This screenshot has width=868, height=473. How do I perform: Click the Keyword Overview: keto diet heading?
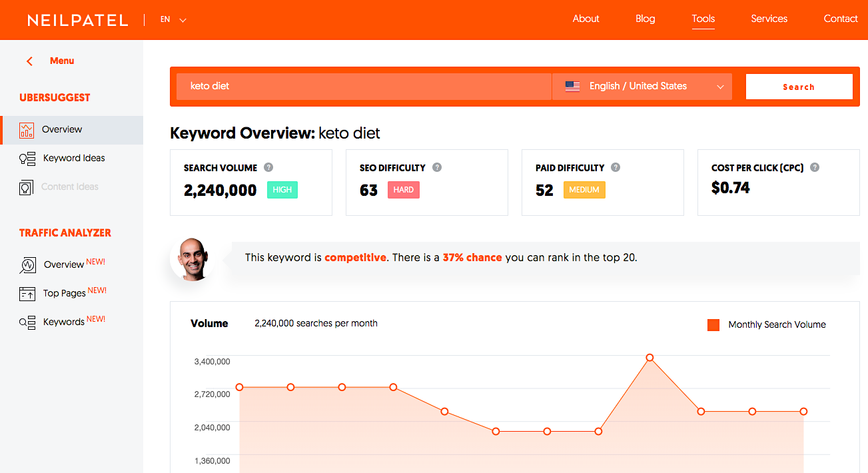(x=275, y=133)
